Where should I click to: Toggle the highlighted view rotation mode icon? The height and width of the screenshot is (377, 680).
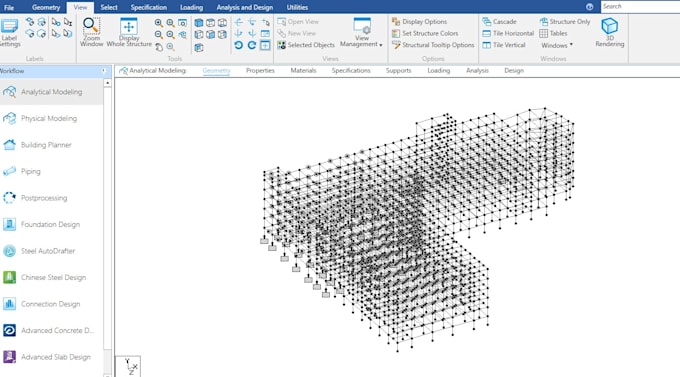(x=265, y=45)
